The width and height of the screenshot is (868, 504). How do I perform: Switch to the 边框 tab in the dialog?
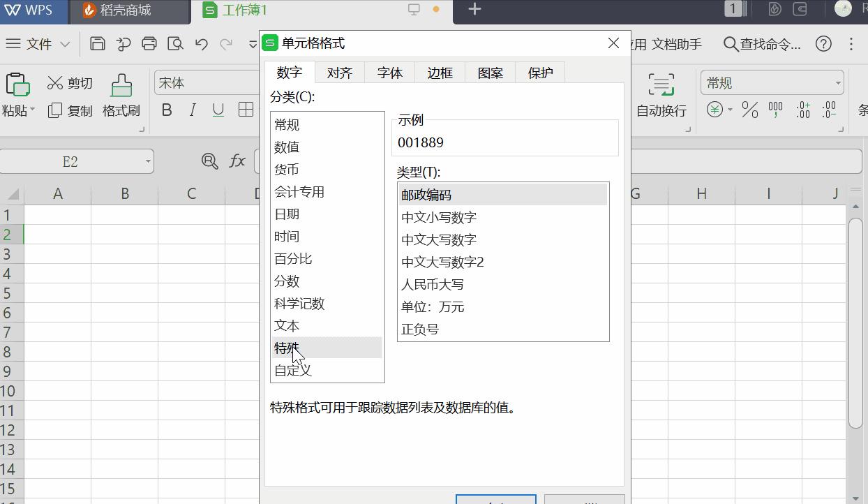(440, 72)
